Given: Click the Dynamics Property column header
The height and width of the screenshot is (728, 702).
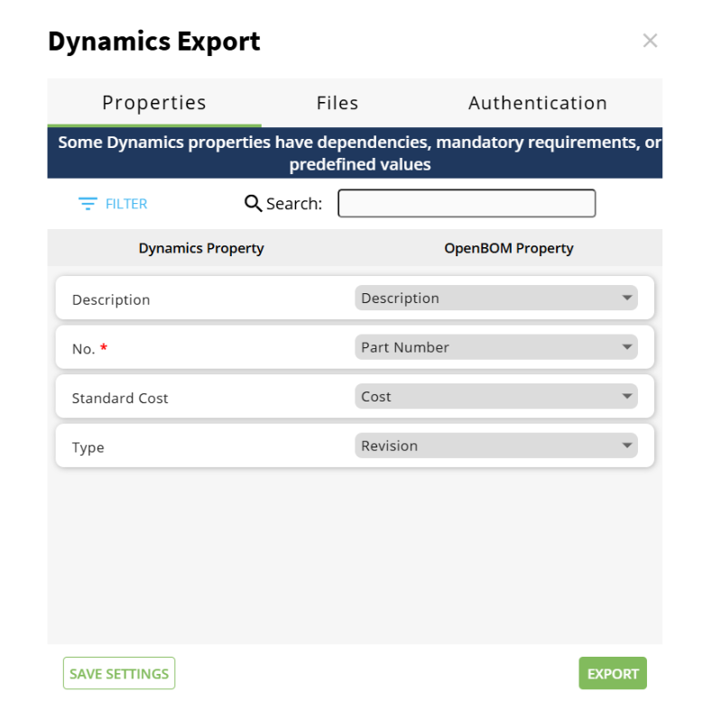Looking at the screenshot, I should 201,248.
